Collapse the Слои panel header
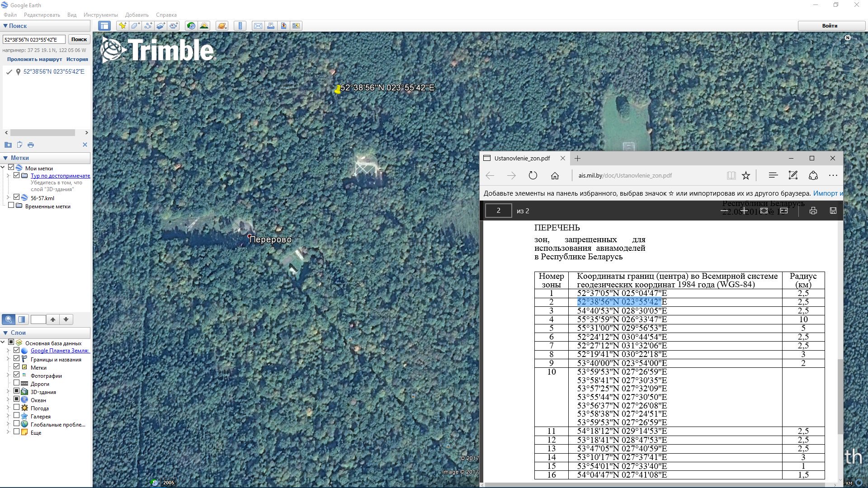The width and height of the screenshot is (868, 488). point(5,333)
